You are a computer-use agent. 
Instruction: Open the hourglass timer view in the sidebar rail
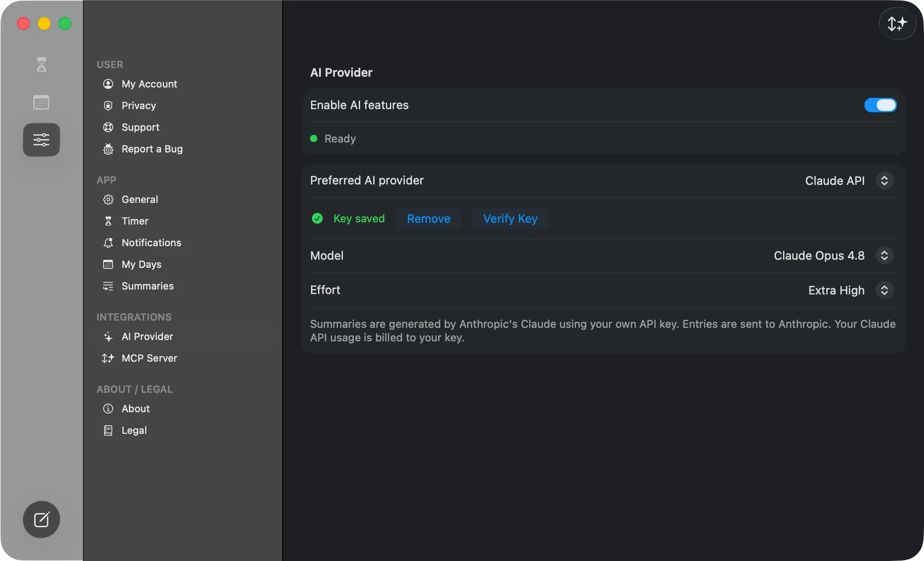point(41,64)
